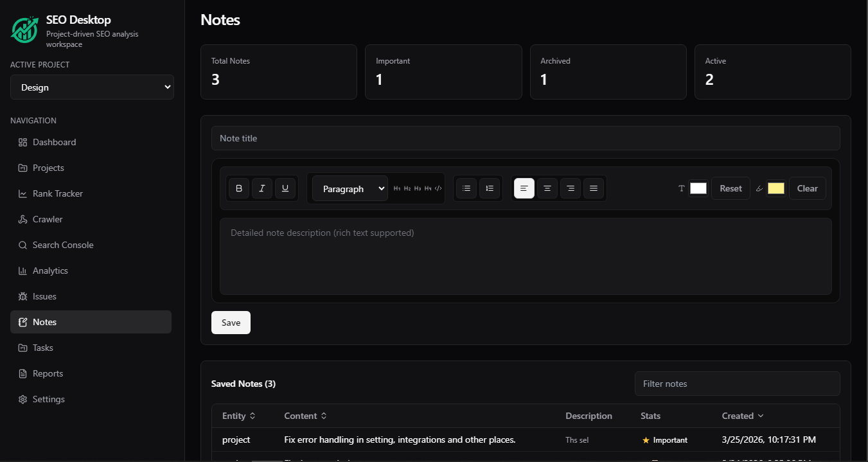Click the Settings gear icon
This screenshot has width=868, height=462.
(22, 399)
